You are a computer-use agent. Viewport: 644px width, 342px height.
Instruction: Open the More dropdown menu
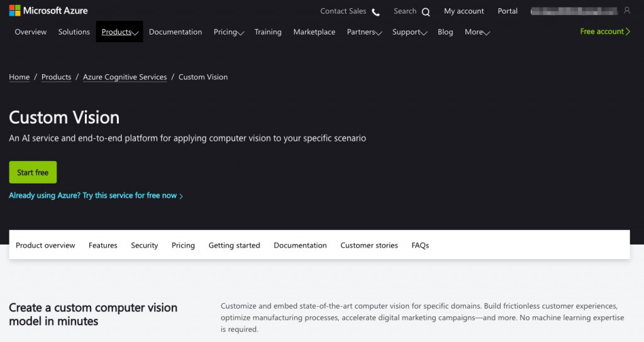pos(477,32)
